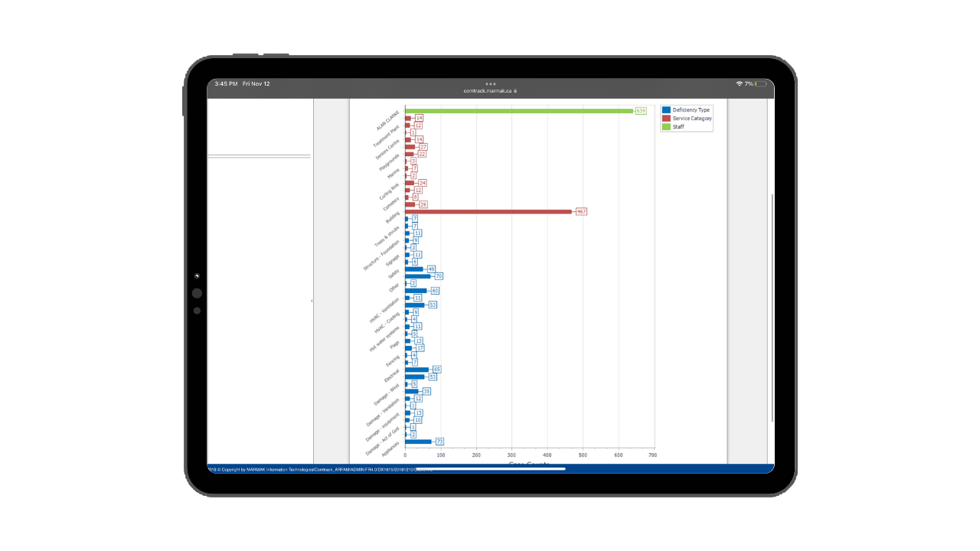Click the Flags axis label
The width and height of the screenshot is (980, 551).
point(394,346)
